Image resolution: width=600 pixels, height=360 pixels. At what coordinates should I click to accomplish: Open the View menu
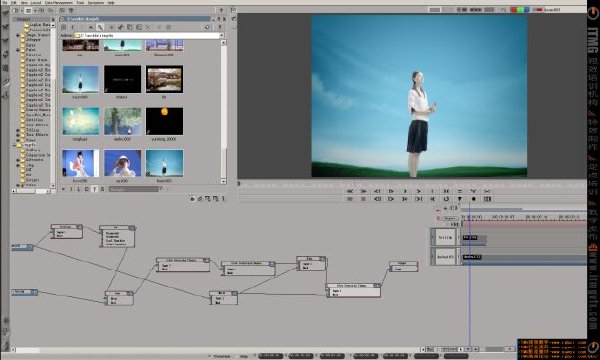click(24, 2)
